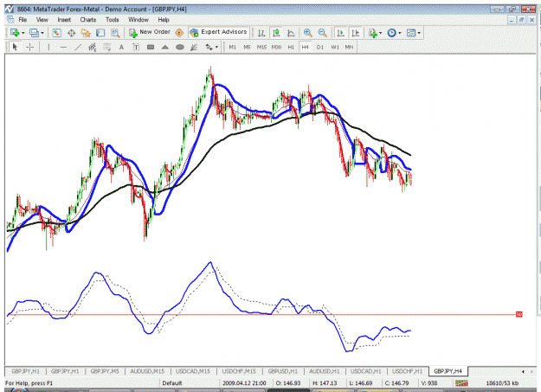Screen dimensions: 541x392
Task: Open the Tools menu
Action: tap(113, 20)
